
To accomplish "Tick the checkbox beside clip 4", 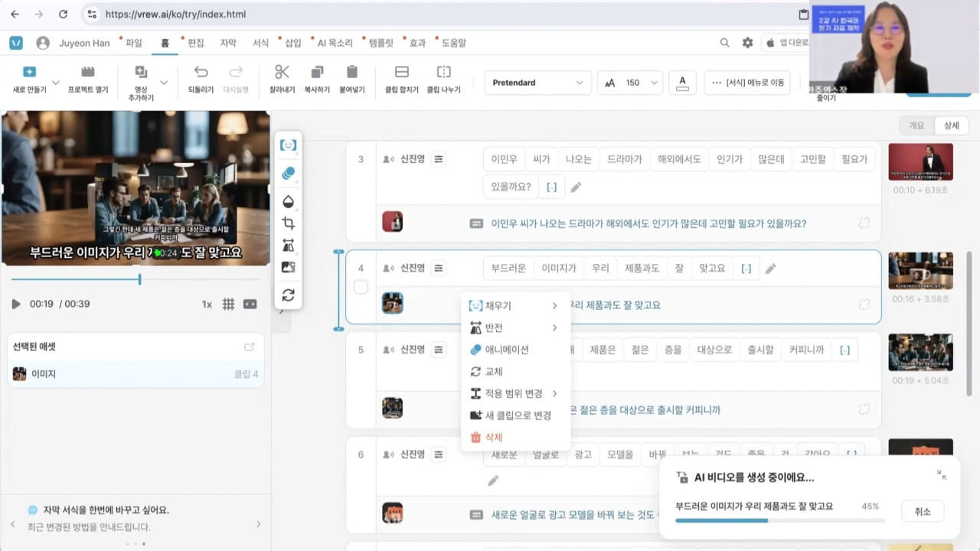I will 361,287.
